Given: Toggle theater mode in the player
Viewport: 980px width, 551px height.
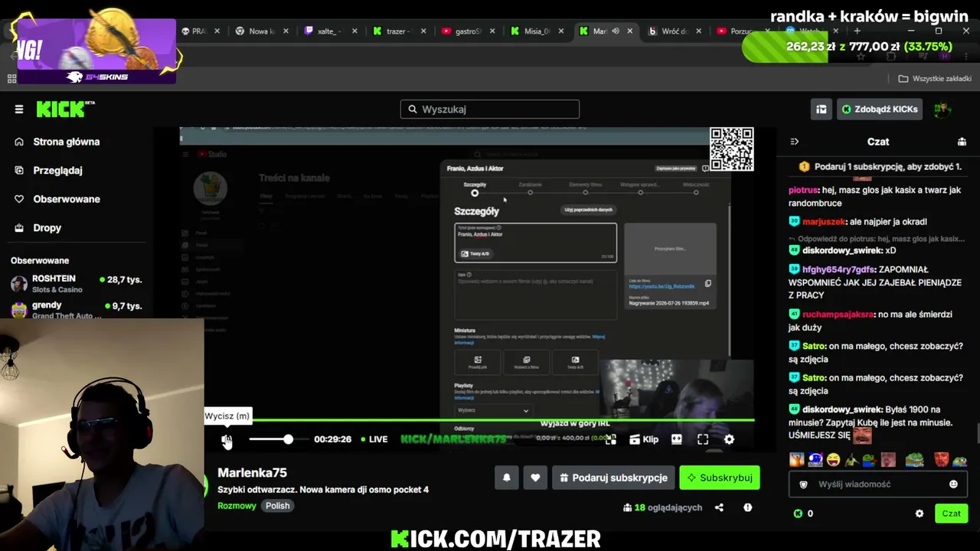Looking at the screenshot, I should (677, 439).
